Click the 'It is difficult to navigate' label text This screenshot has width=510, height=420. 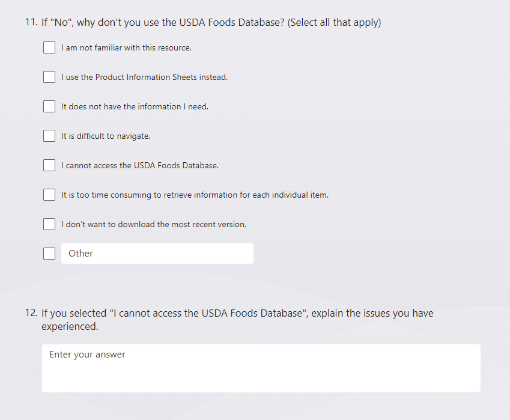click(x=106, y=136)
